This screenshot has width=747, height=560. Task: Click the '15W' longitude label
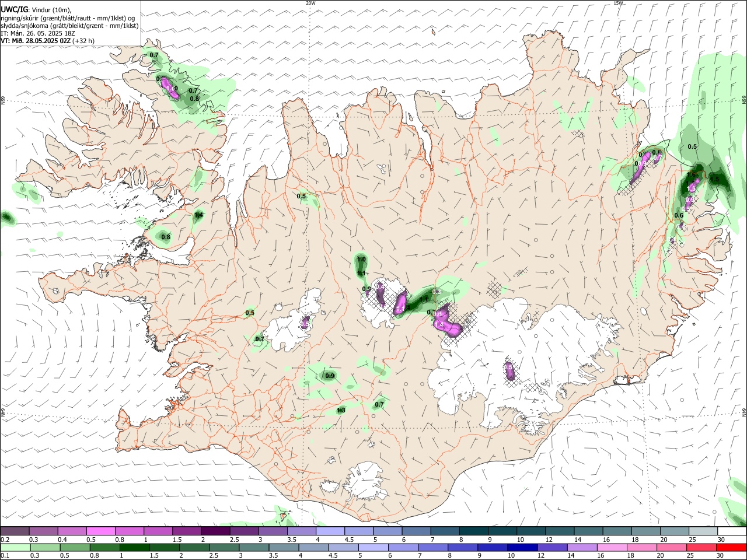point(618,3)
